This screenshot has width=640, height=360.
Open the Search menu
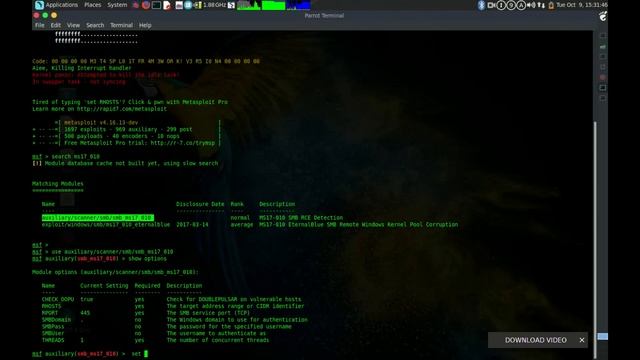pyautogui.click(x=95, y=25)
